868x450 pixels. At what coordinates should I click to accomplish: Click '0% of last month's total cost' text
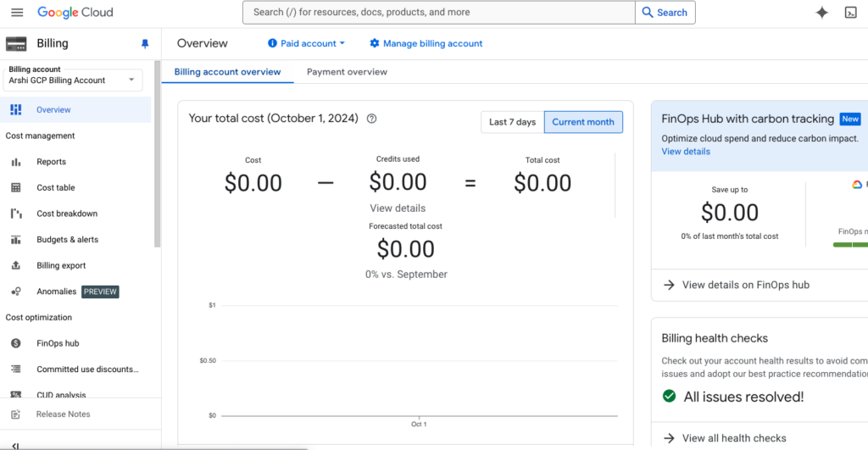click(730, 236)
